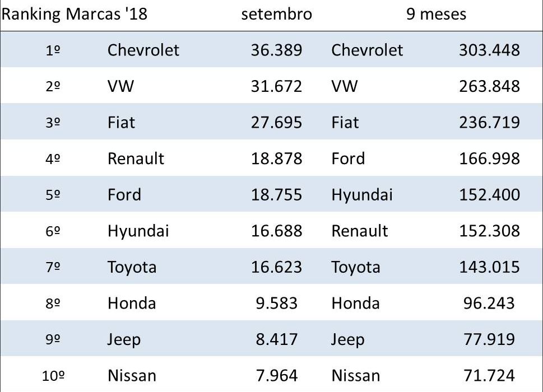This screenshot has width=543, height=392.
Task: Click Hyundai's September value 16.688
Action: tap(276, 231)
